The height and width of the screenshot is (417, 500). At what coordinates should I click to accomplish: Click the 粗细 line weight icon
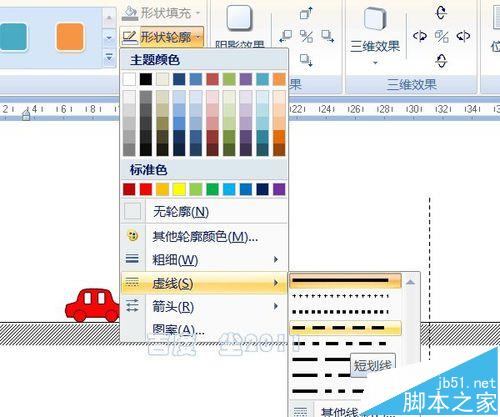pos(132,259)
